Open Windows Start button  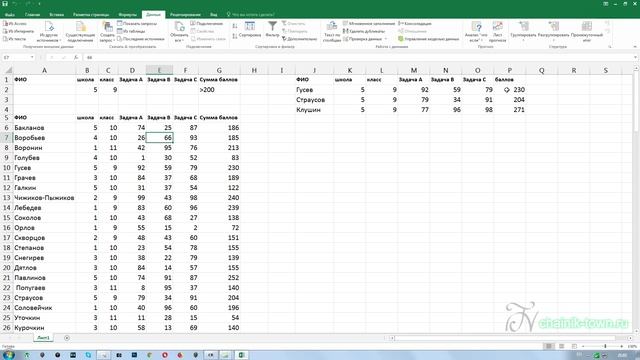point(9,355)
